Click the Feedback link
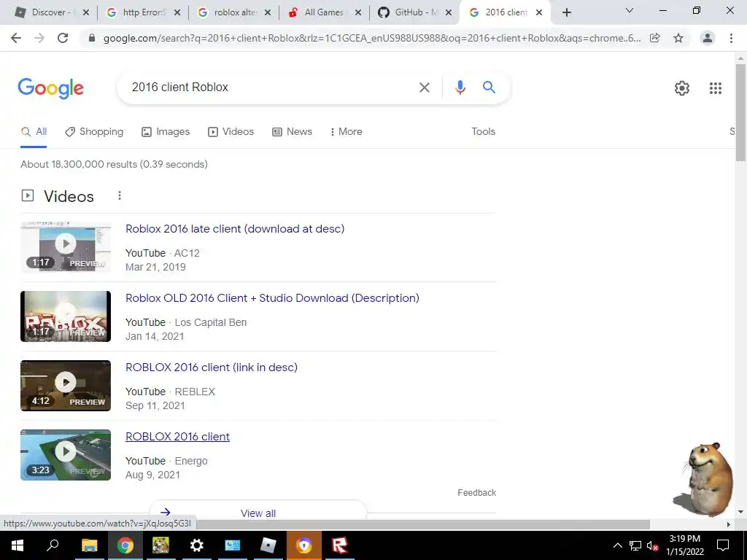Screen dimensions: 747x560 click(x=476, y=493)
